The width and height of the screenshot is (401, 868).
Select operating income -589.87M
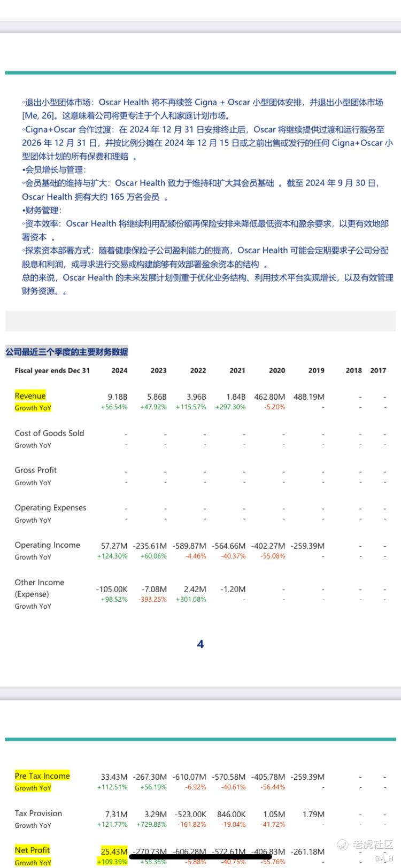pyautogui.click(x=189, y=546)
